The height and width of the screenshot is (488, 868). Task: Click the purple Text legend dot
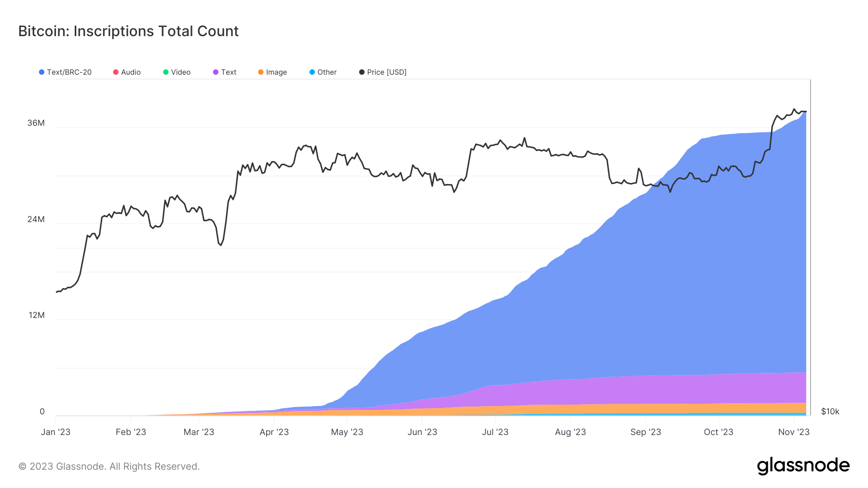pyautogui.click(x=216, y=72)
